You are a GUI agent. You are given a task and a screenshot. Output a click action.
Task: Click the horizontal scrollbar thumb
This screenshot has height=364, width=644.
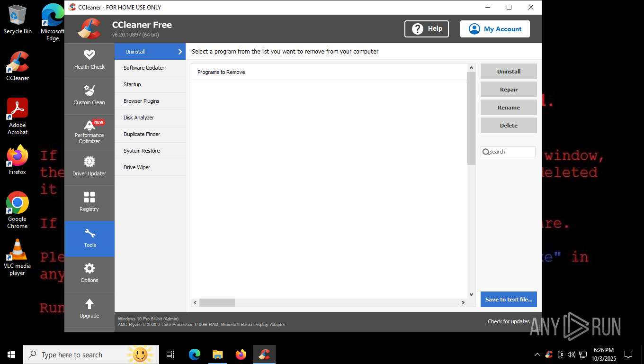click(217, 302)
